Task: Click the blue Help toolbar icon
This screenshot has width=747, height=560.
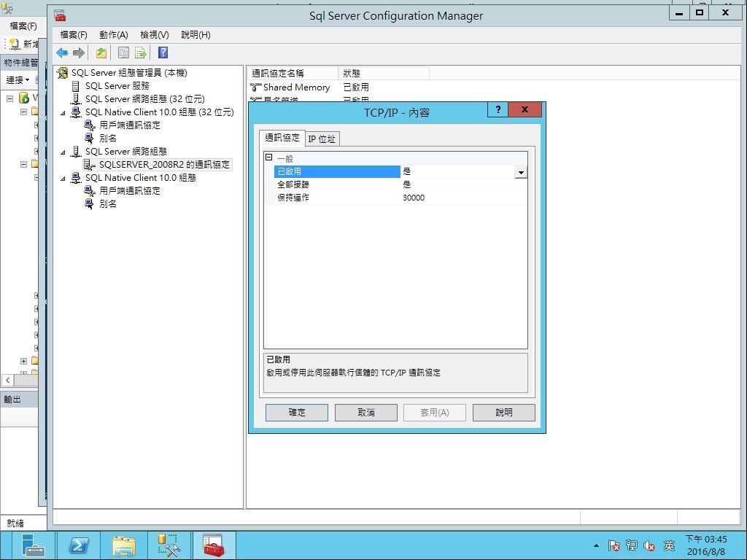Action: [x=163, y=52]
